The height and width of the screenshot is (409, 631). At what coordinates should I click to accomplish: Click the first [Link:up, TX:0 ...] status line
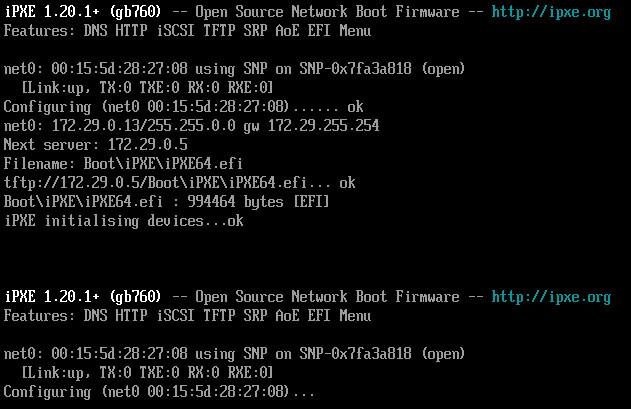pos(147,88)
